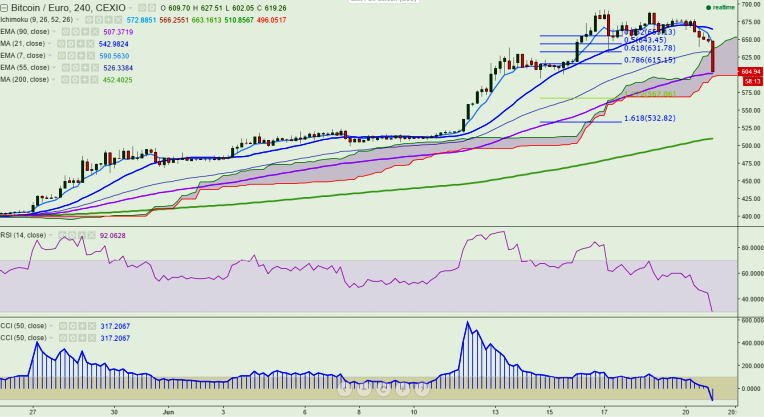This screenshot has width=764, height=417.
Task: Select the 0.786(615.15) Fibonacci level label
Action: pos(649,60)
